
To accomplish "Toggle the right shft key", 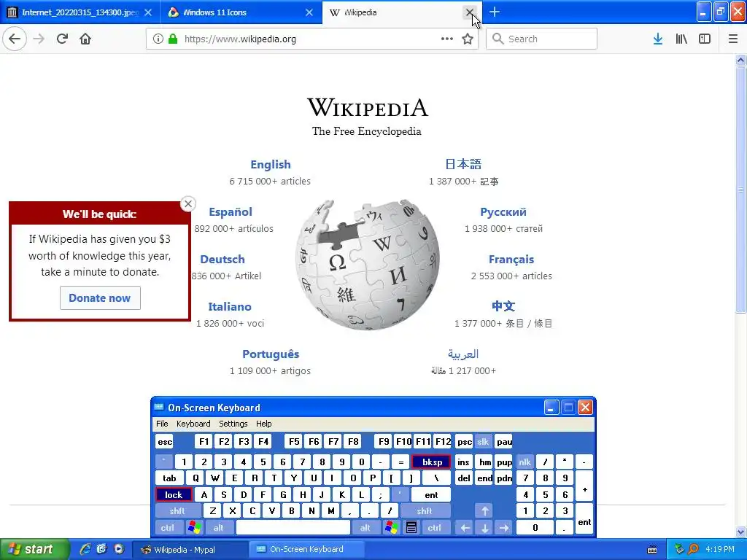I will coord(425,511).
